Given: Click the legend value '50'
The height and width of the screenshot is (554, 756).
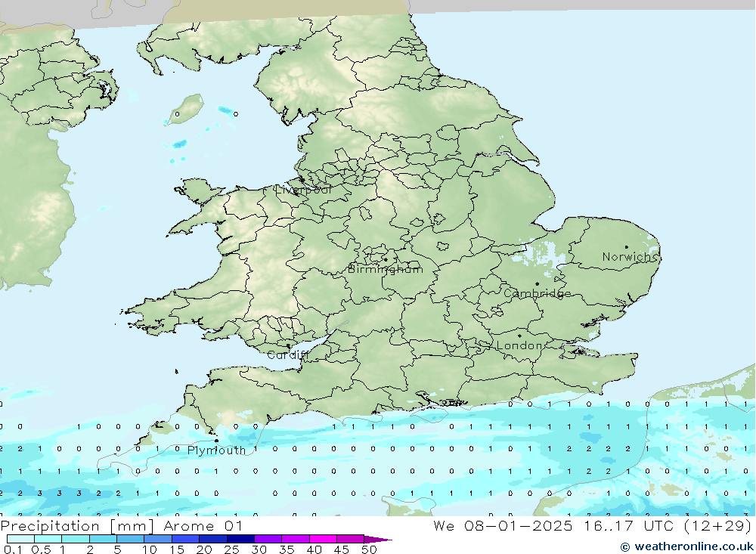Looking at the screenshot, I should pyautogui.click(x=369, y=549).
